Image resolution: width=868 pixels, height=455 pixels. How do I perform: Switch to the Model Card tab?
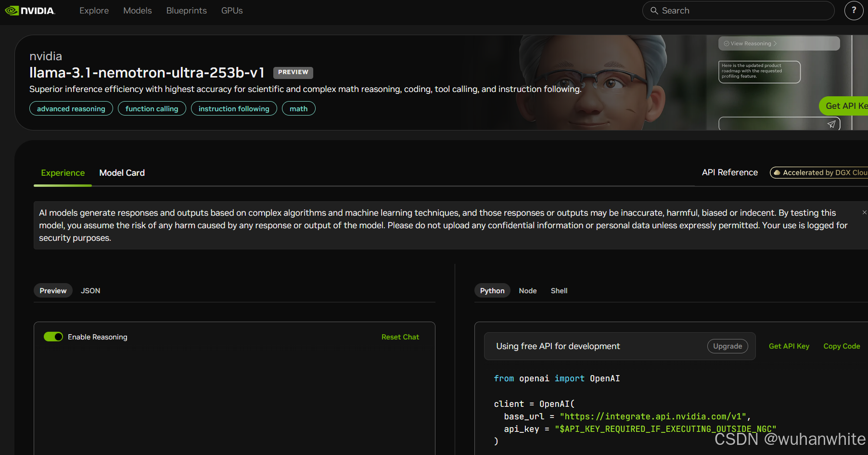(122, 173)
